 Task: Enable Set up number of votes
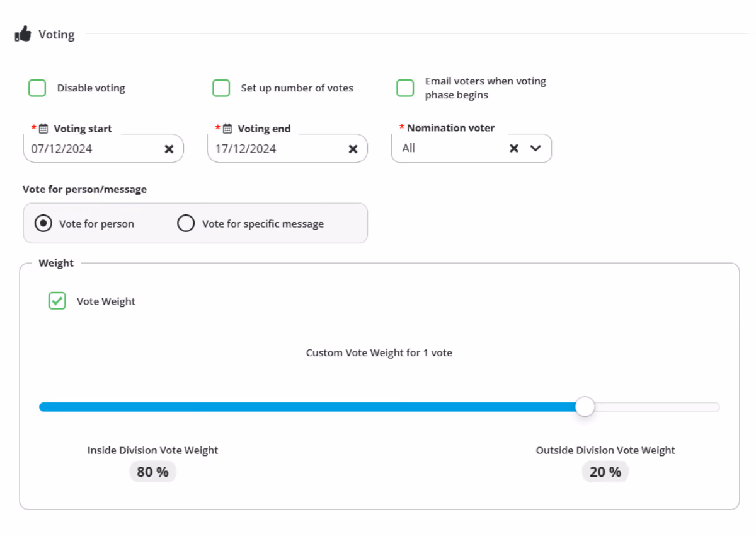(221, 88)
